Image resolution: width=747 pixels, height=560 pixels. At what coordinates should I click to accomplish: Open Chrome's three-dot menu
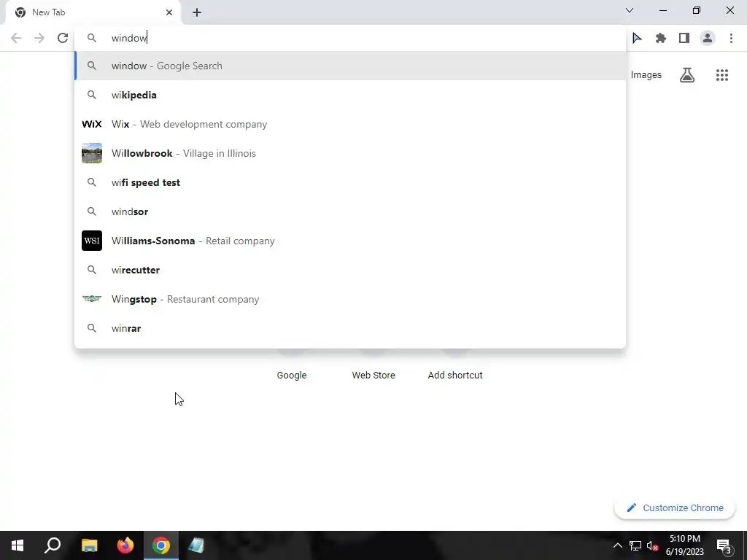click(731, 38)
